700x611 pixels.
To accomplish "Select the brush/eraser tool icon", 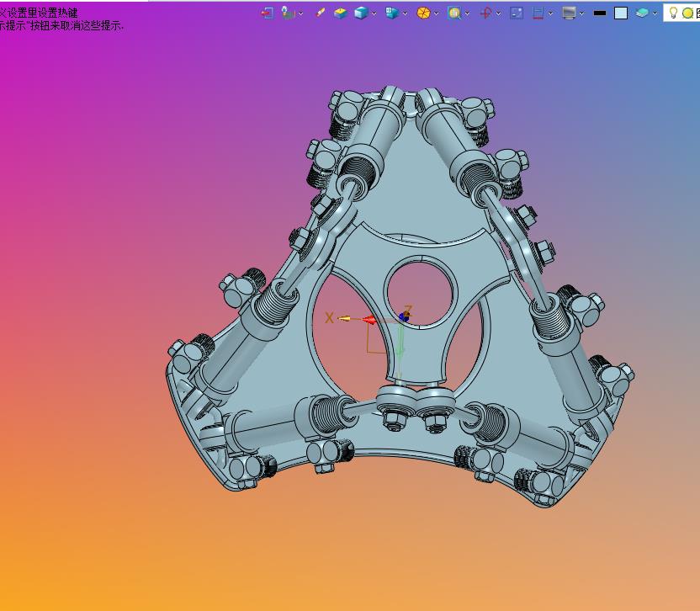I will click(320, 13).
